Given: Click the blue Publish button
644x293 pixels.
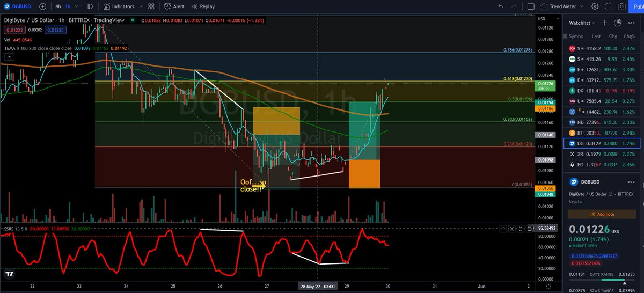Looking at the screenshot, I should point(637,6).
